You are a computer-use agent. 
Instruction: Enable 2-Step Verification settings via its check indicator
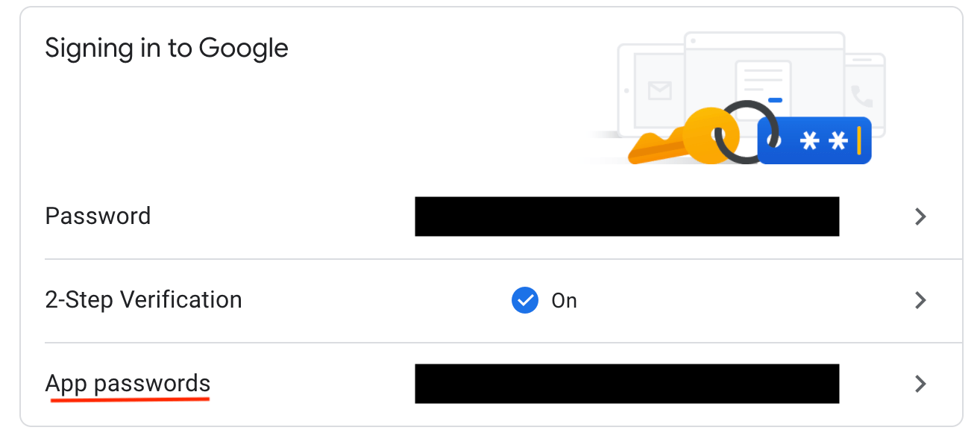[525, 300]
